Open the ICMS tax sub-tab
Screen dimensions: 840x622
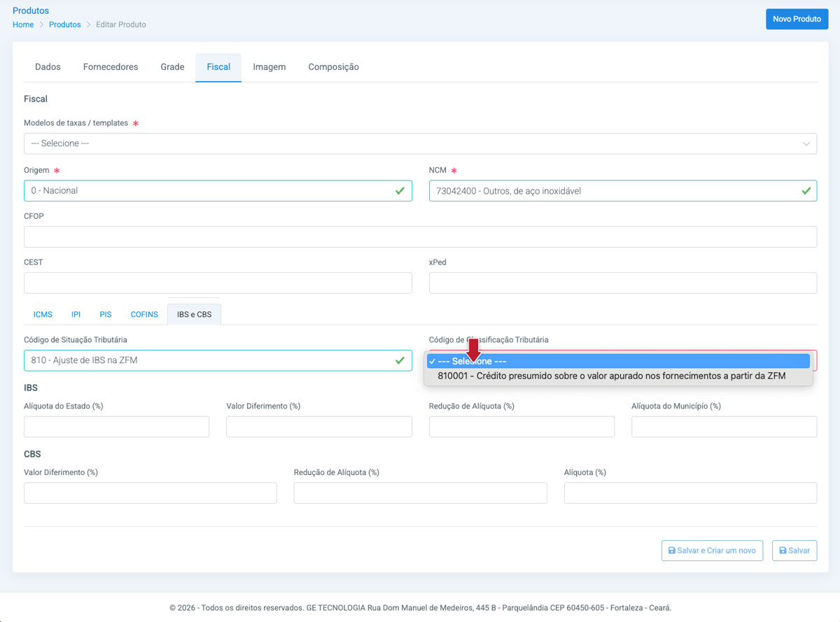point(43,315)
